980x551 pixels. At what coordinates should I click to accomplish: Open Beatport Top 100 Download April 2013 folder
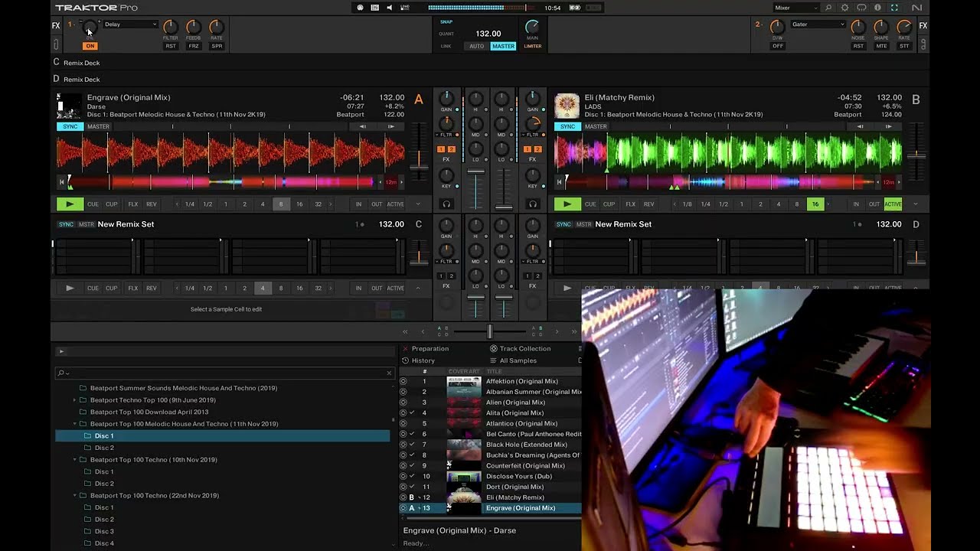click(x=149, y=412)
